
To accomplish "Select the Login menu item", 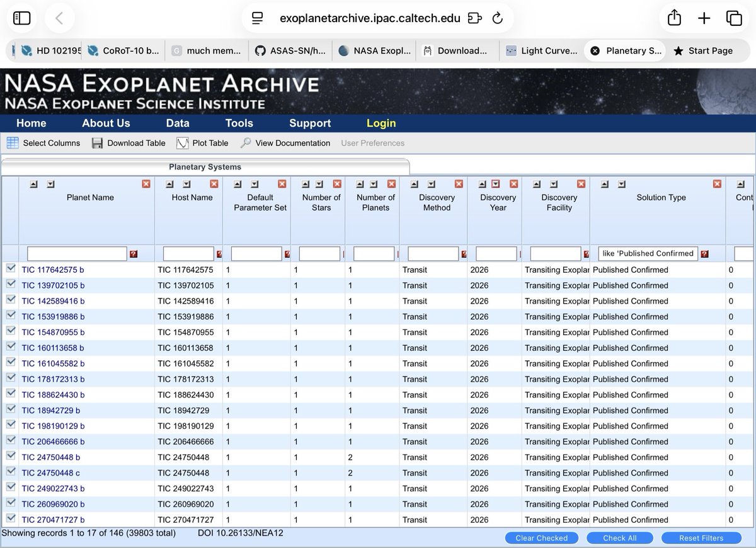I will pyautogui.click(x=381, y=123).
